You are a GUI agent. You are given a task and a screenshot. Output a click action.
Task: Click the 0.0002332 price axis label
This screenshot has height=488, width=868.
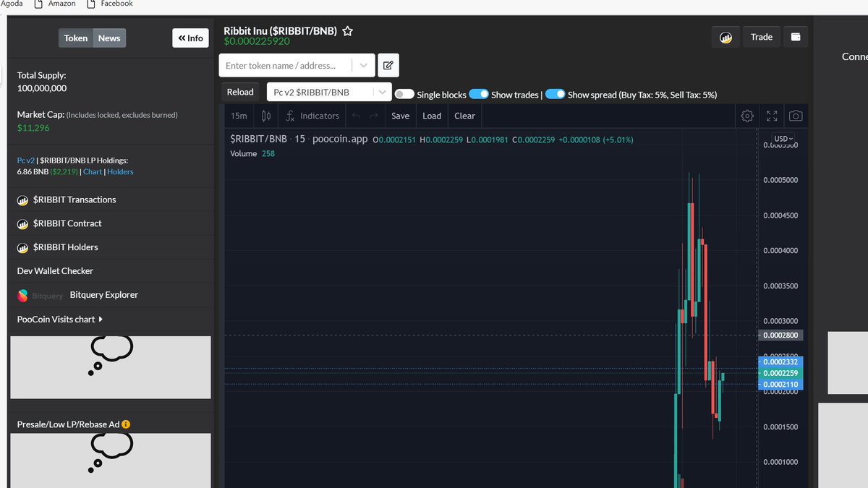click(780, 361)
